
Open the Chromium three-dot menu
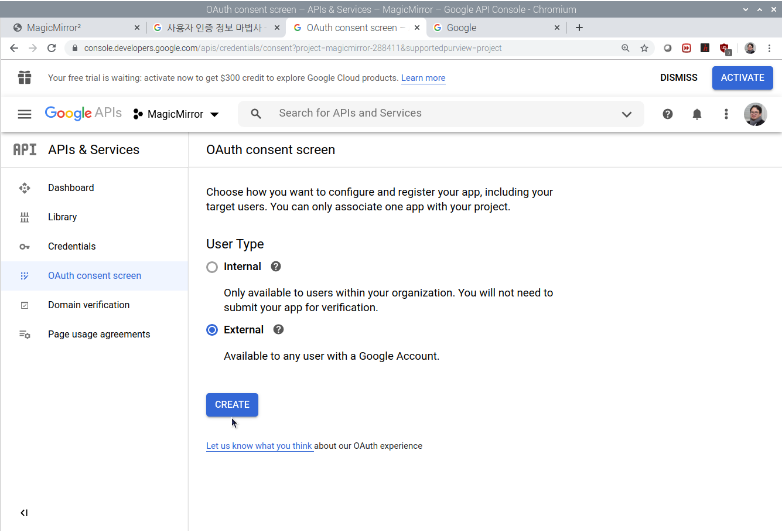pyautogui.click(x=770, y=48)
